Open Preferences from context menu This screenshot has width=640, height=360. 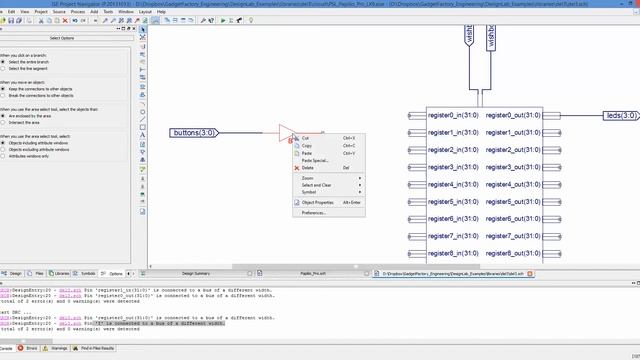329,213
